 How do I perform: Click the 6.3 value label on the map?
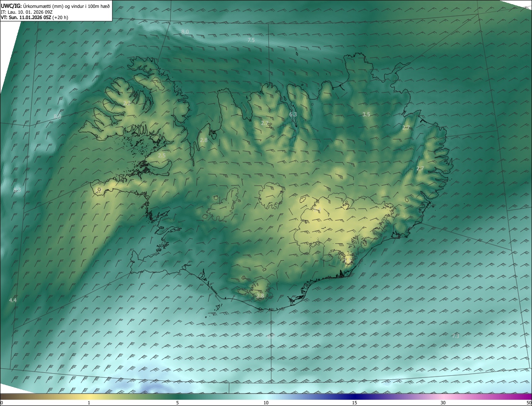(x=293, y=114)
